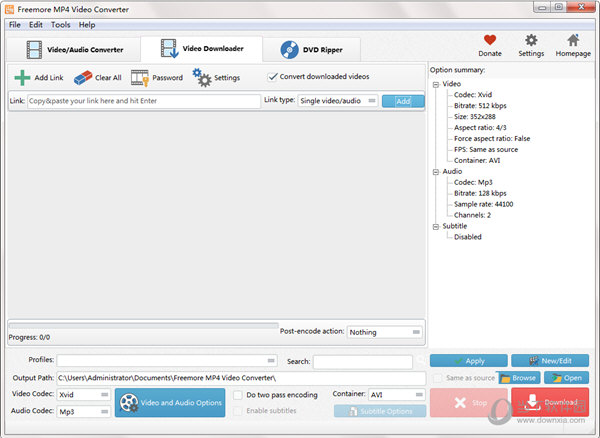Select 'Codec: Xvid' in summary tree

tap(473, 94)
